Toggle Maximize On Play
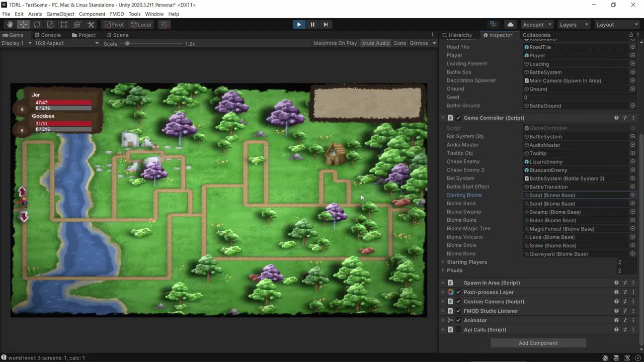This screenshot has height=362, width=644. pos(335,43)
